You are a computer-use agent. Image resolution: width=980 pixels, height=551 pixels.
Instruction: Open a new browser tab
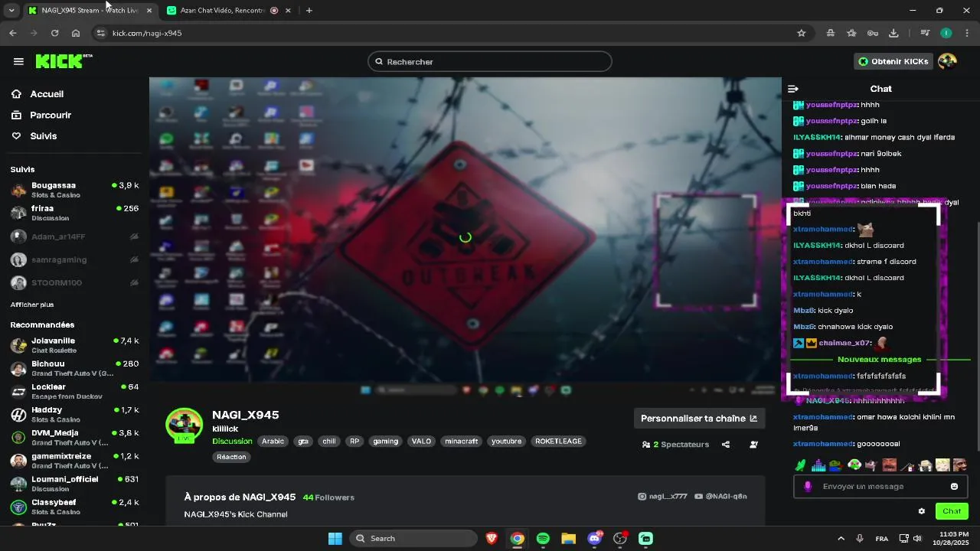coord(309,11)
